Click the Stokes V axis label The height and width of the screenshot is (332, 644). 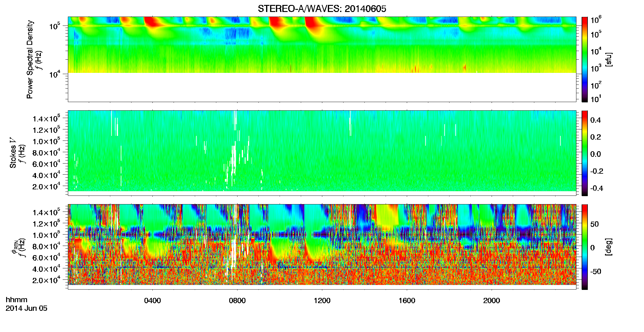[13, 153]
